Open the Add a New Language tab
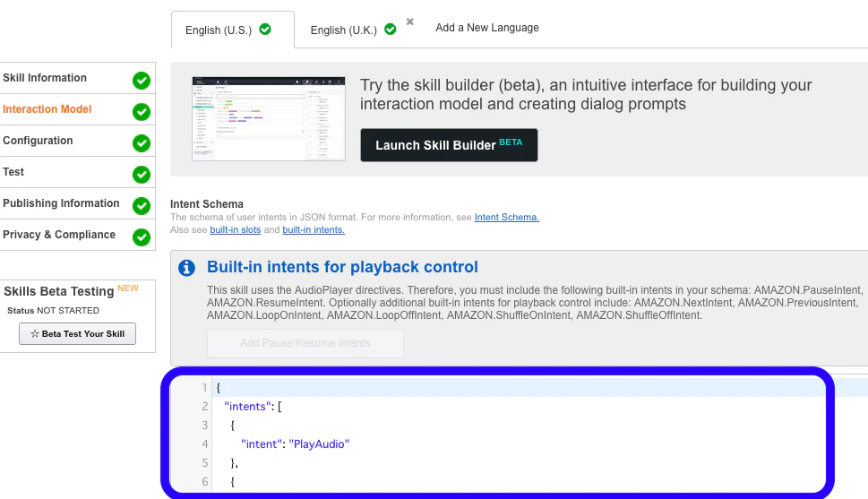The image size is (868, 499). pos(486,28)
